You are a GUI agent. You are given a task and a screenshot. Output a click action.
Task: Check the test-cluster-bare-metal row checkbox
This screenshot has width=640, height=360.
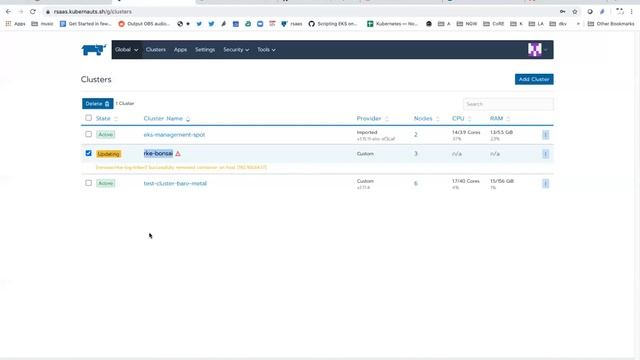(89, 183)
